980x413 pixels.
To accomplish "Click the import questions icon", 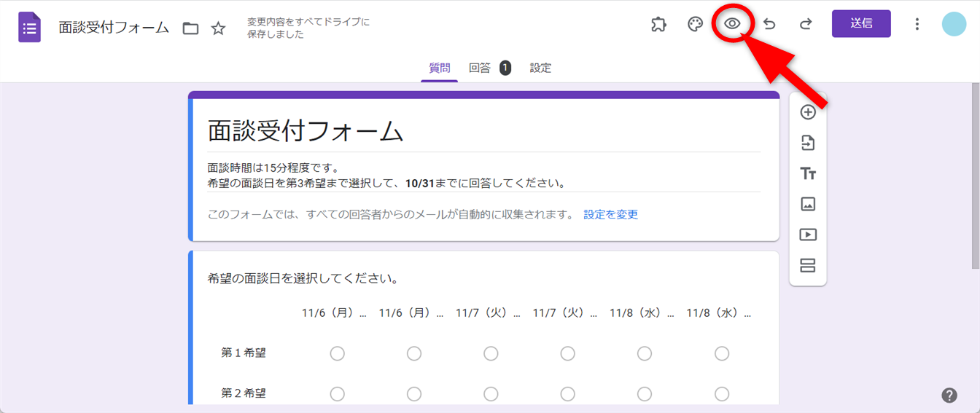I will 808,143.
